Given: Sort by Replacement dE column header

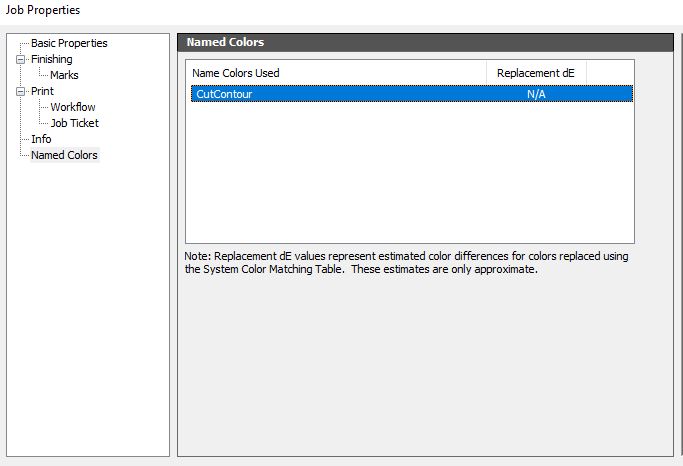Looking at the screenshot, I should point(536,73).
